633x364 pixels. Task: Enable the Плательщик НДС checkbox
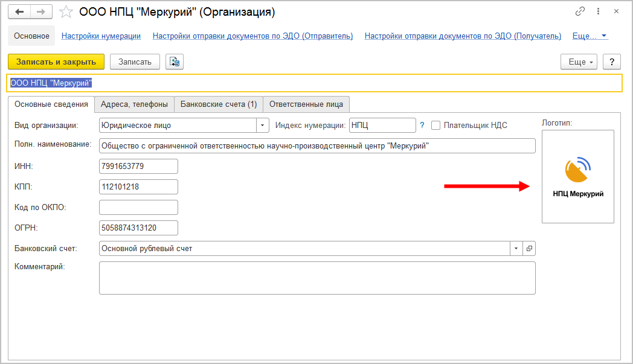coord(435,126)
